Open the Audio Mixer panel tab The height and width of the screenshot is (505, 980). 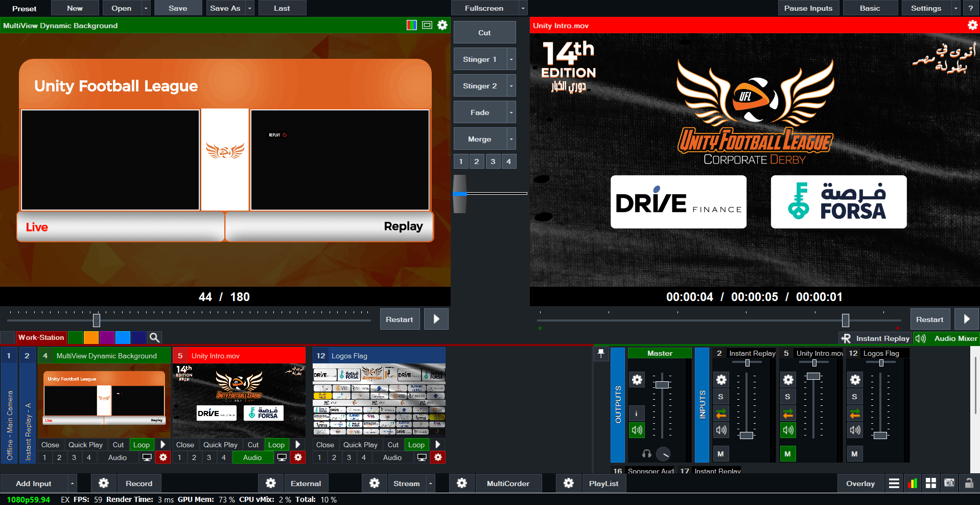(947, 338)
